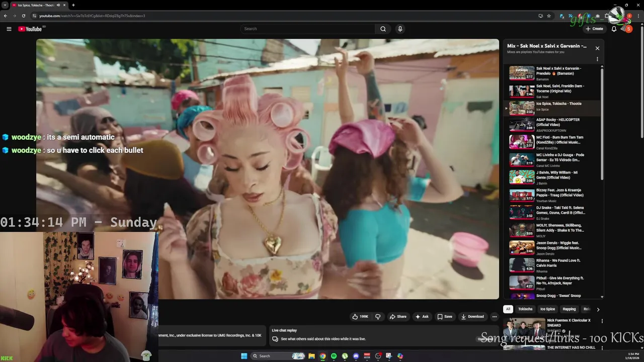Play MC Fioti Bum Bum Tam Tam

(552, 142)
